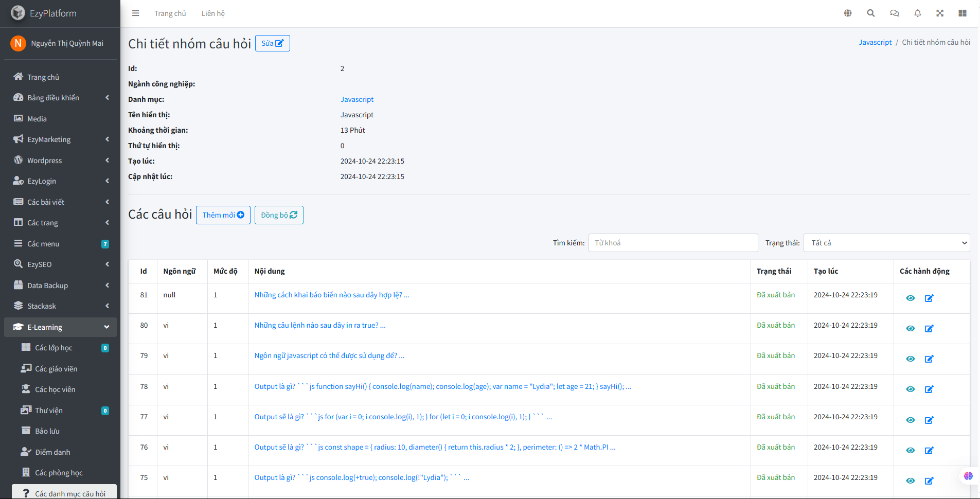View question 81 with eye icon
980x499 pixels.
pos(911,298)
